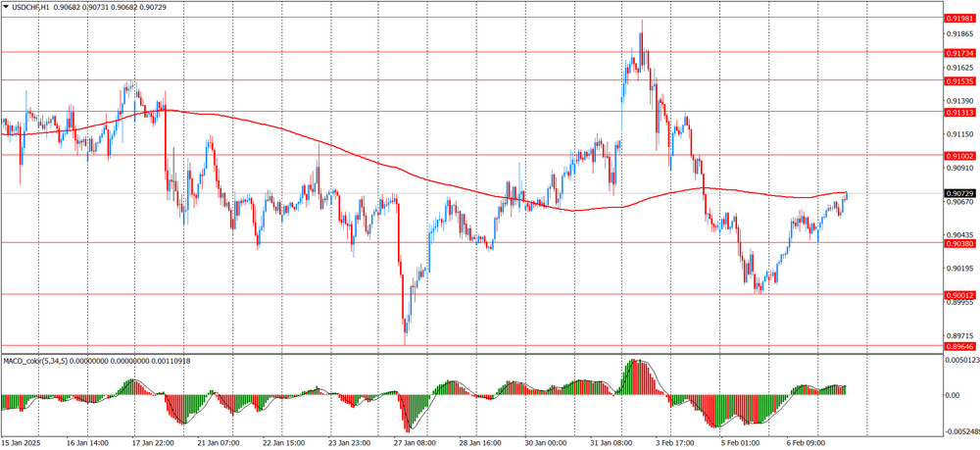Screen dimensions: 980x450
Task: Click the MACD_color(5,34,5) indicator label
Action: click(x=33, y=361)
